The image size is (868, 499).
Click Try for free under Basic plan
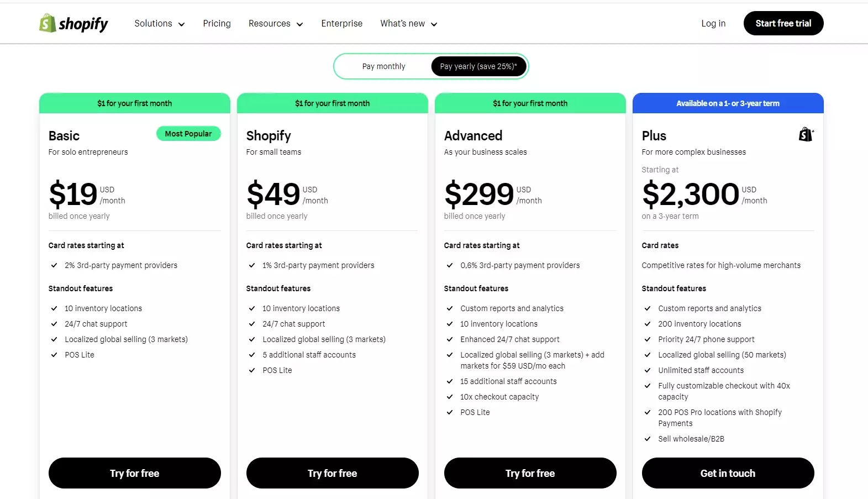134,473
